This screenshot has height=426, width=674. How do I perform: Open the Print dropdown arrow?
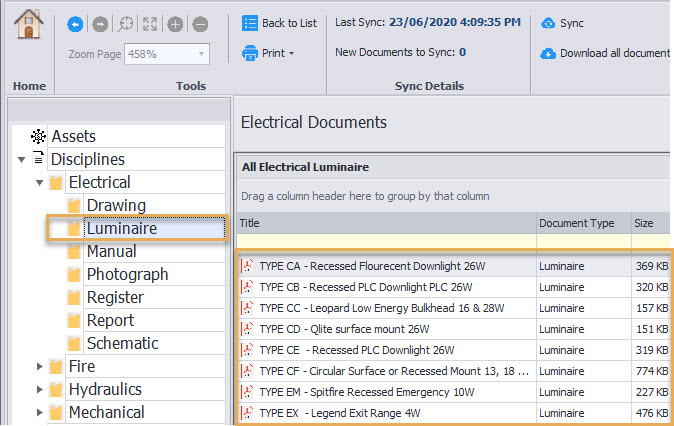pos(291,54)
